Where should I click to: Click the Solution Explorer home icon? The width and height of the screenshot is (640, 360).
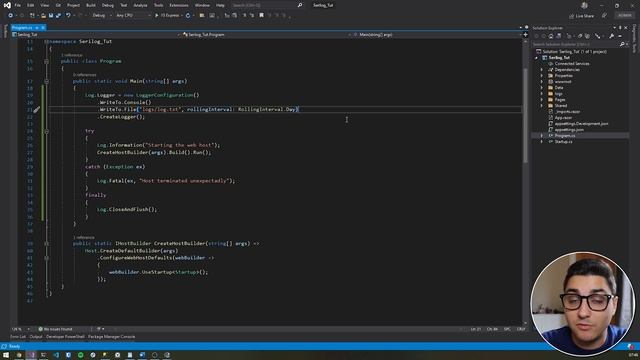point(551,36)
